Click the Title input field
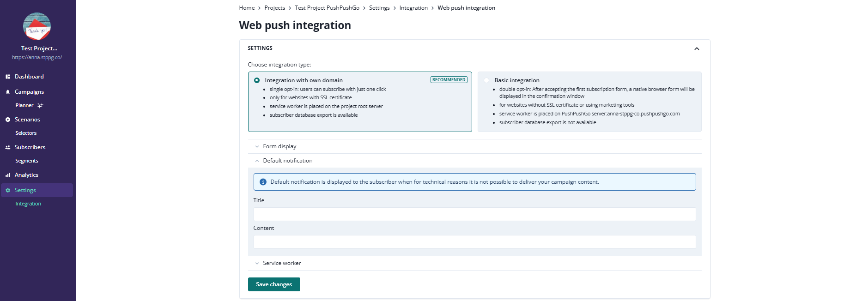The height and width of the screenshot is (301, 868). 474,214
